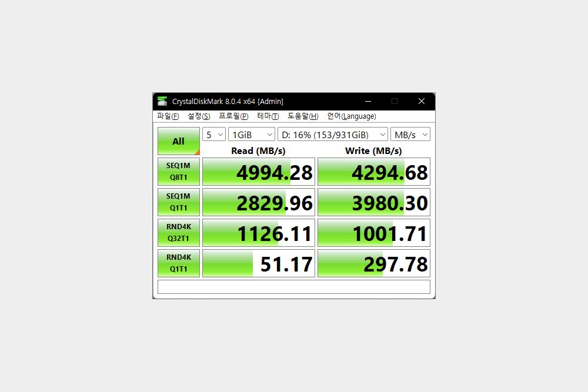Select the 4994.28 read result
This screenshot has width=588, height=392.
(x=259, y=172)
